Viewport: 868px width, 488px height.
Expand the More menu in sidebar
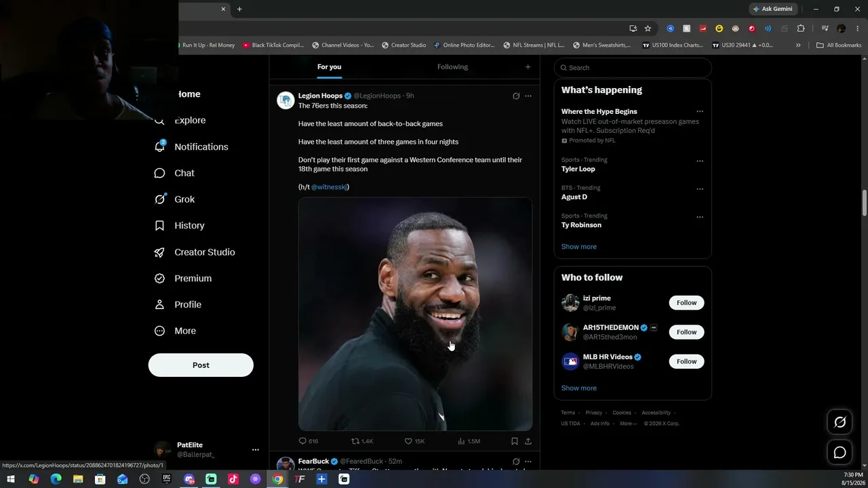click(x=176, y=331)
